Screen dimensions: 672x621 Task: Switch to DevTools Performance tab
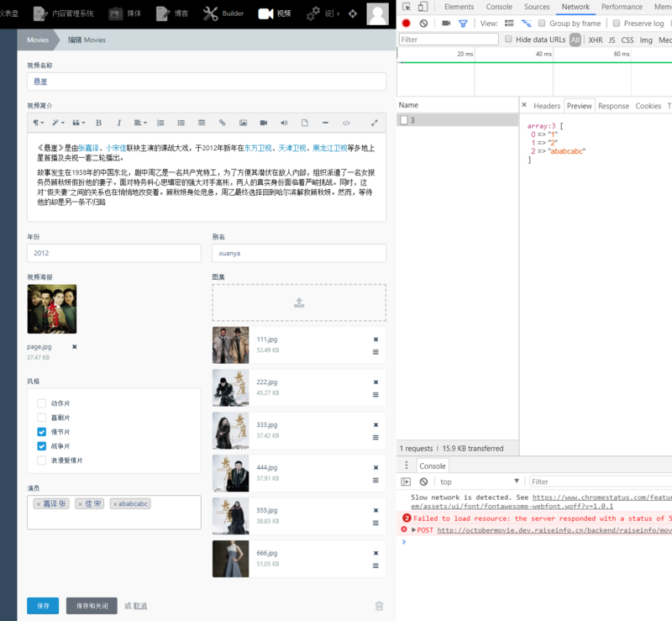coord(622,7)
